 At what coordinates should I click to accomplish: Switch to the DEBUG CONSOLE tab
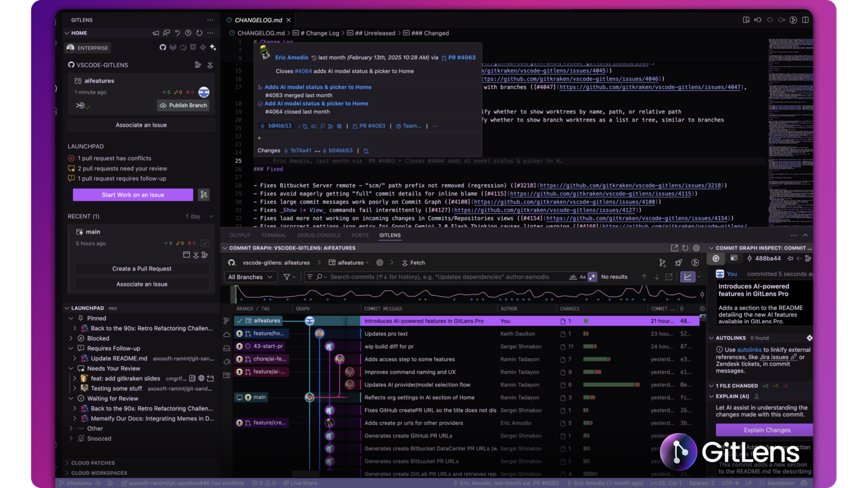coord(319,235)
